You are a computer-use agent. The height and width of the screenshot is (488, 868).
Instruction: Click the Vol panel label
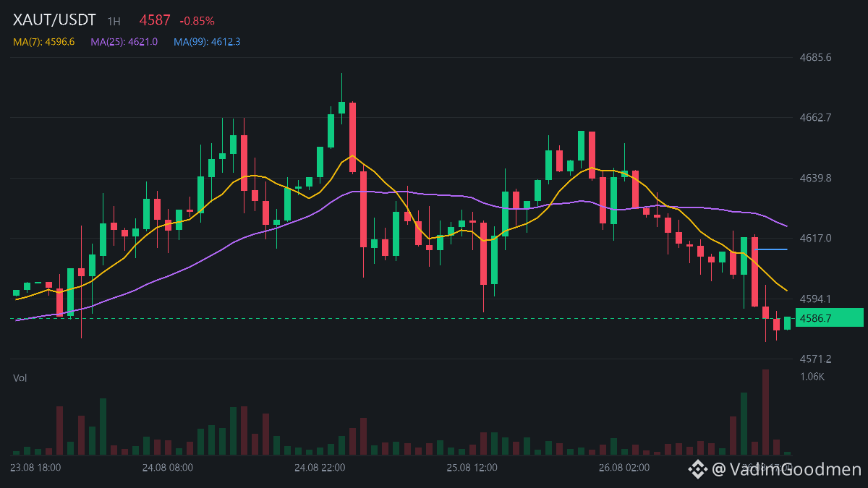20,377
